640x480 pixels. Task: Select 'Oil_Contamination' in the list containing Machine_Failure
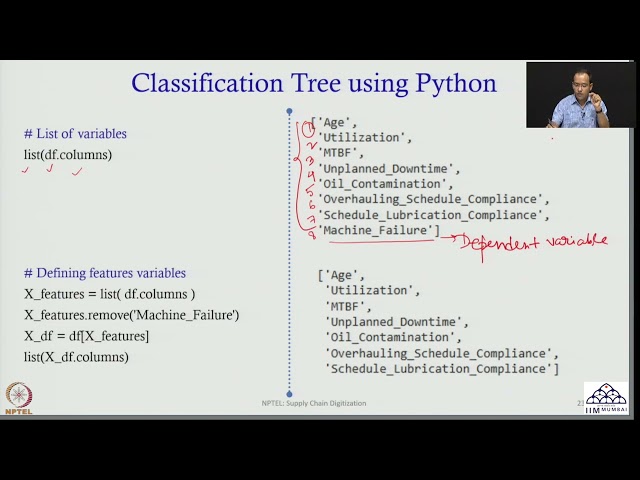(x=382, y=184)
